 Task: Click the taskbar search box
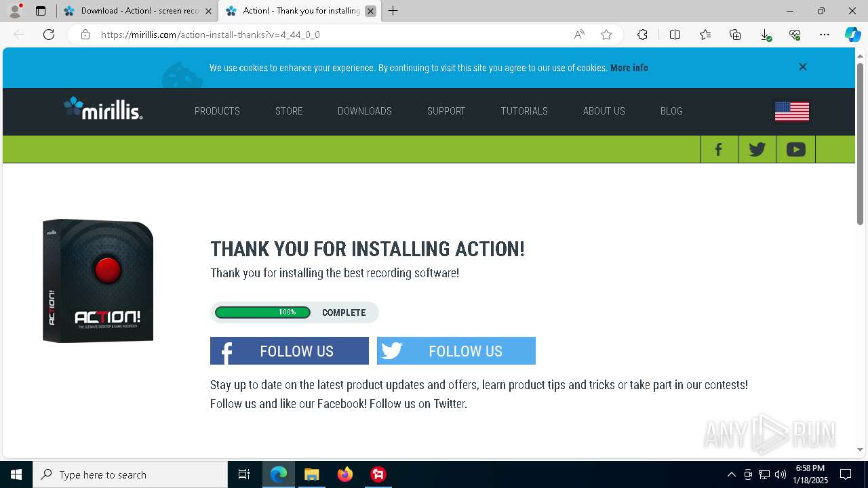click(130, 474)
